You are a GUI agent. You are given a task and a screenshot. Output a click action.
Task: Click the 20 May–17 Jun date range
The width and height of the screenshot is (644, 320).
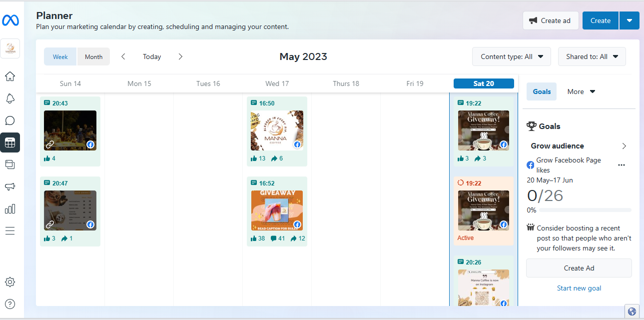point(550,180)
